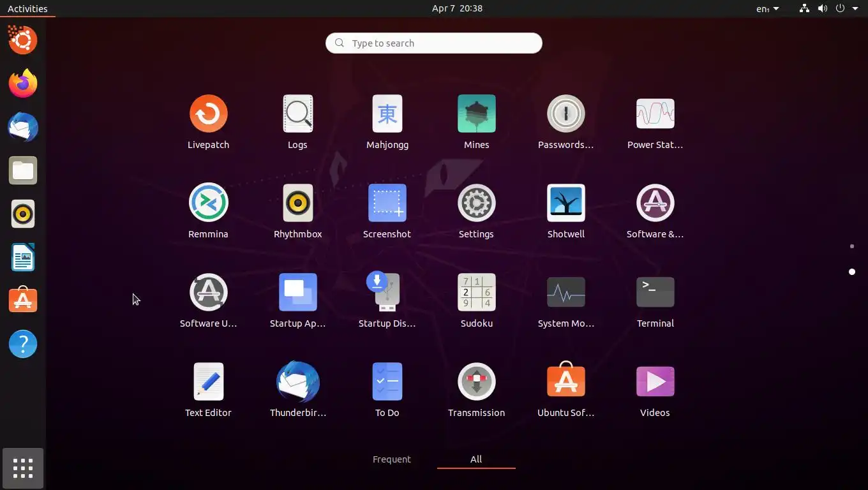The width and height of the screenshot is (868, 490).
Task: Open the Settings app
Action: tap(476, 212)
